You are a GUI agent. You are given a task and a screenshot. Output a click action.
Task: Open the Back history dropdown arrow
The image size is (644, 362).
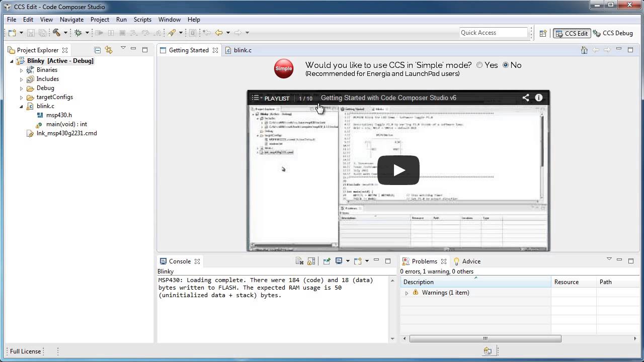pos(228,33)
